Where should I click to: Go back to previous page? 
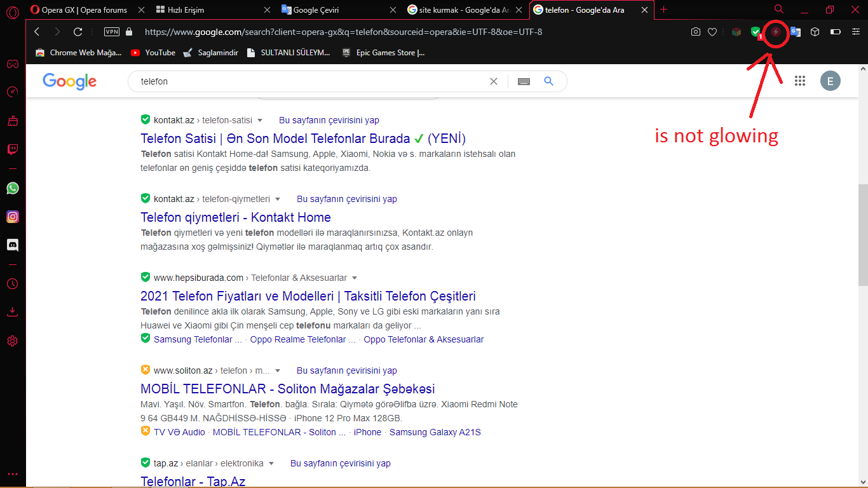[36, 32]
